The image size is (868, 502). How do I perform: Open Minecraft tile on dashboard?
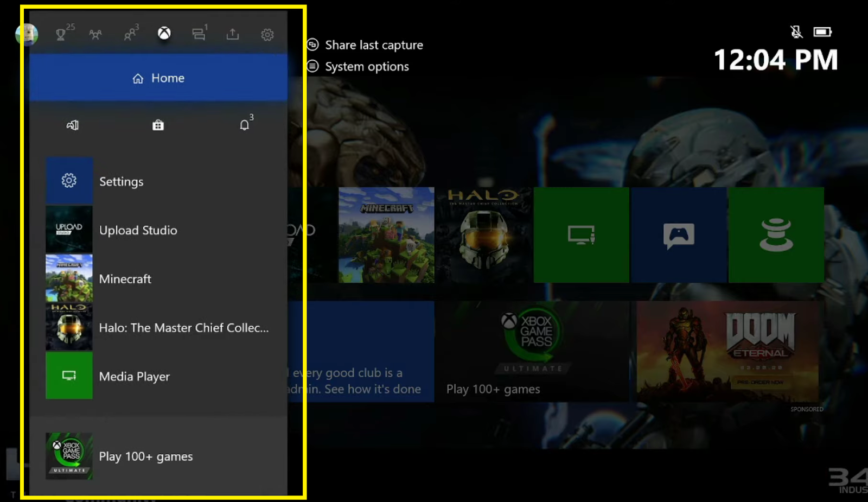point(386,235)
